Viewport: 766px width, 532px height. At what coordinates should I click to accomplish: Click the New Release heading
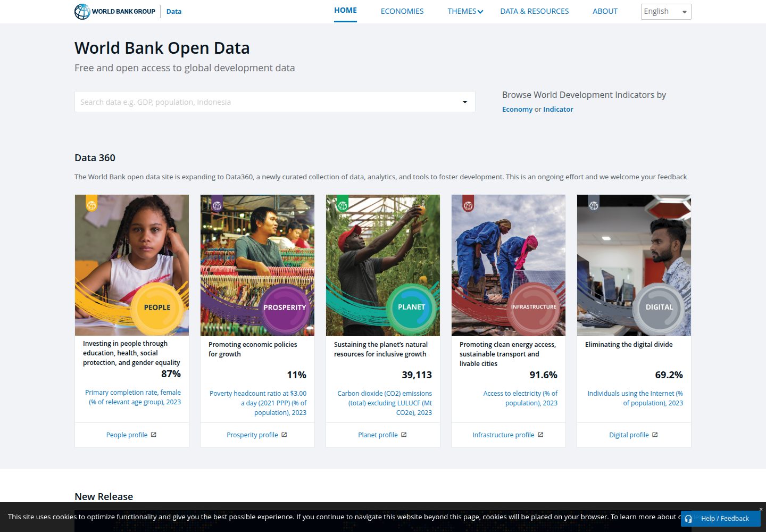pos(104,496)
